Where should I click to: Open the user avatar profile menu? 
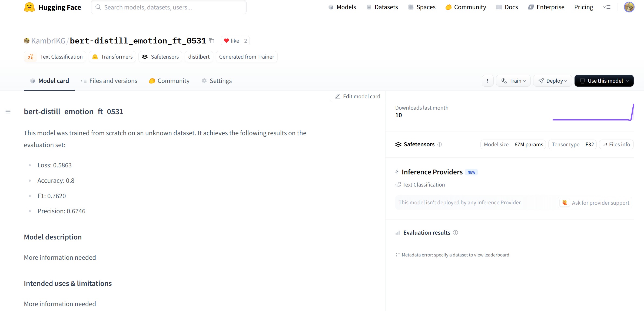[x=629, y=7]
